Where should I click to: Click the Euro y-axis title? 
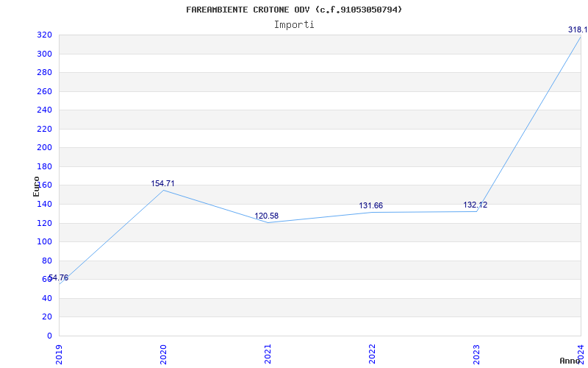click(36, 187)
